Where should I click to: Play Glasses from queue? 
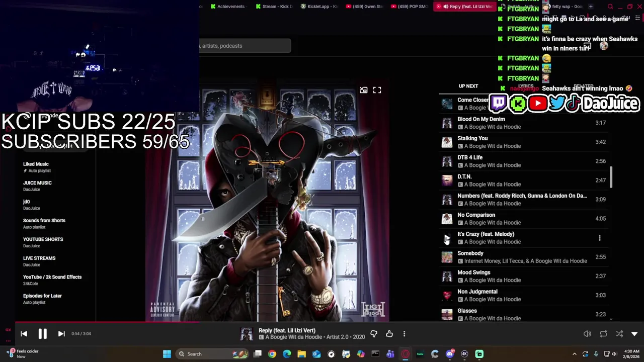pyautogui.click(x=523, y=314)
